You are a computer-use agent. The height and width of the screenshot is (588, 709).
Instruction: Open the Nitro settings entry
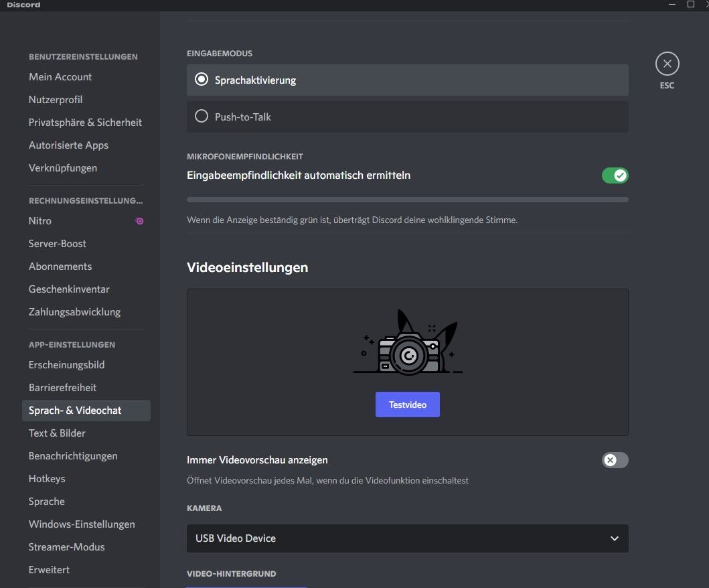coord(86,221)
